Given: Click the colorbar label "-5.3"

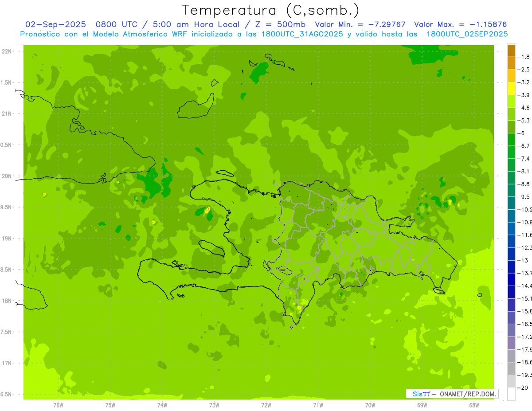Looking at the screenshot, I should (524, 121).
